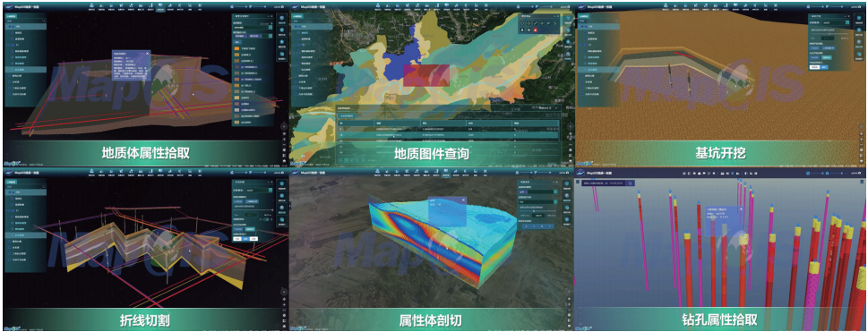Click the first circular tool icon in 地质图件查询 toolbox

pos(522,22)
